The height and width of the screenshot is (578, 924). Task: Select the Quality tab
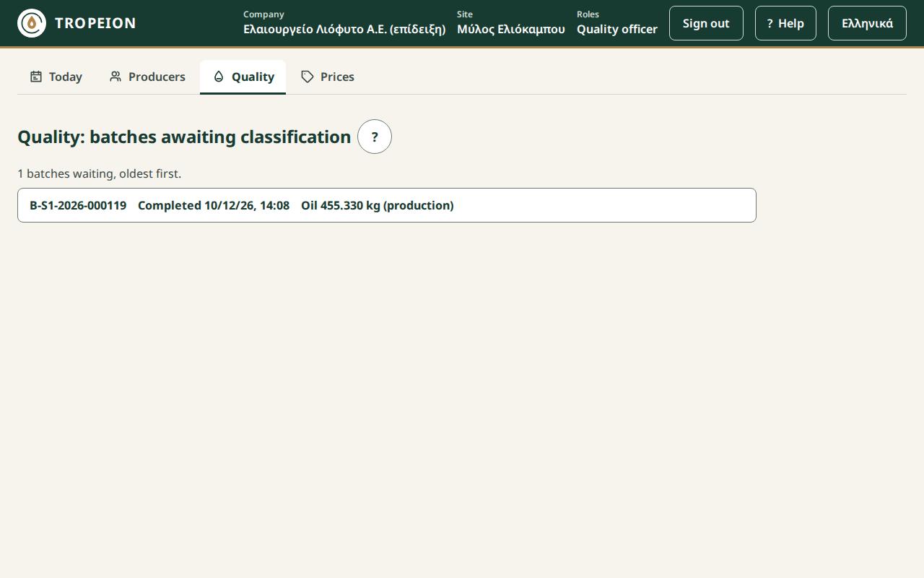[243, 77]
